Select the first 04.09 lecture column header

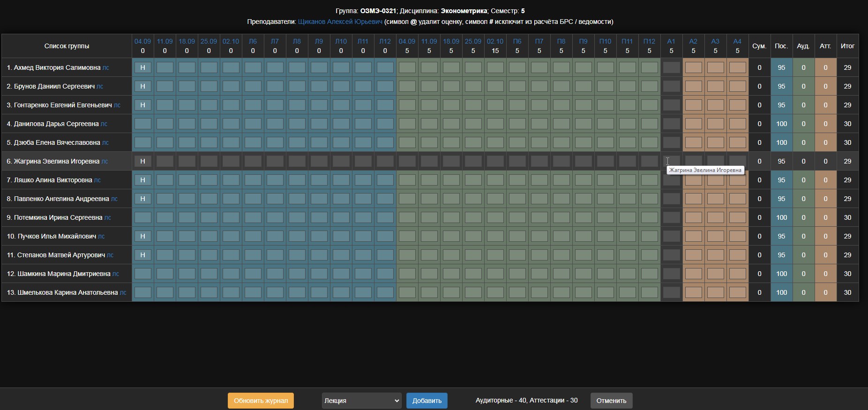142,41
